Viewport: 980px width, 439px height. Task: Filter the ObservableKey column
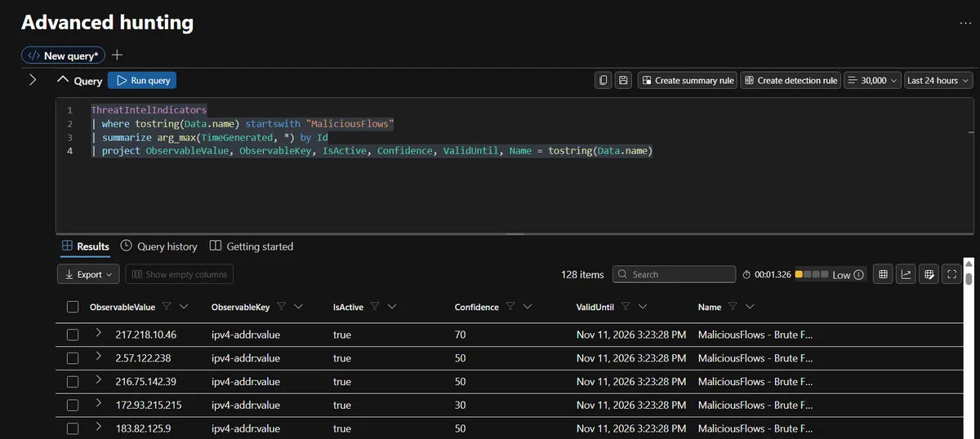pyautogui.click(x=282, y=307)
